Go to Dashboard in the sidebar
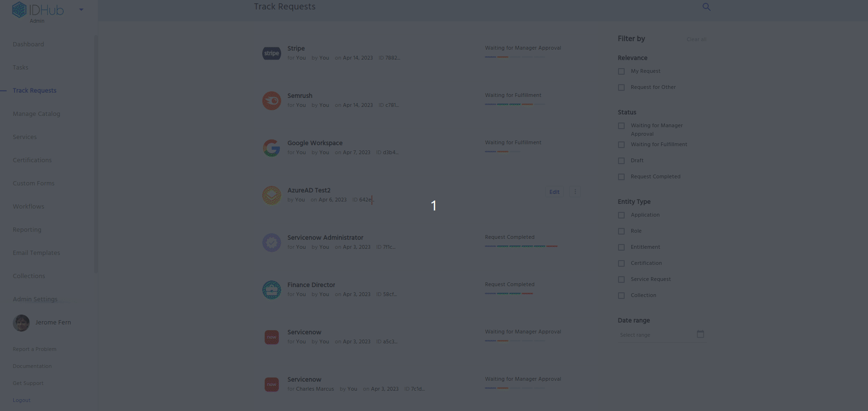868x411 pixels. coord(28,44)
